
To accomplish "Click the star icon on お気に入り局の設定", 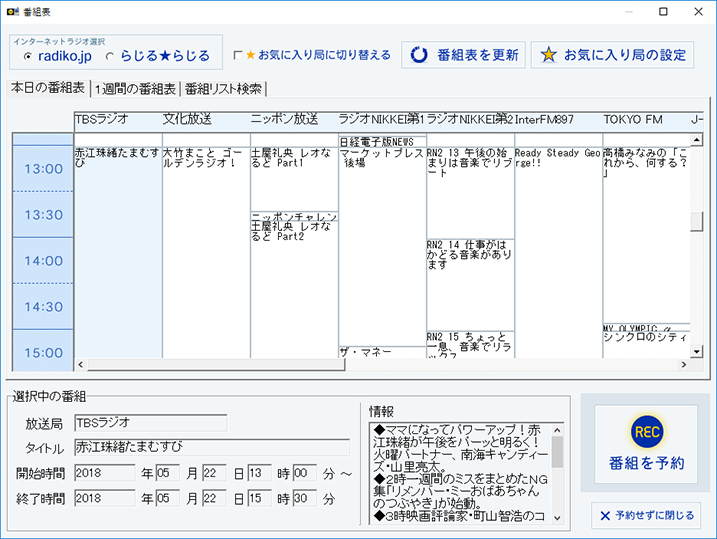I will coord(548,55).
